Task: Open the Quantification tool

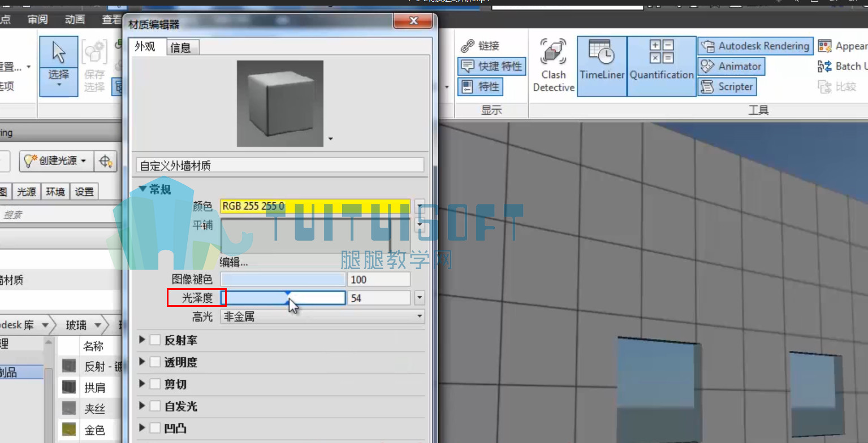Action: coord(662,66)
